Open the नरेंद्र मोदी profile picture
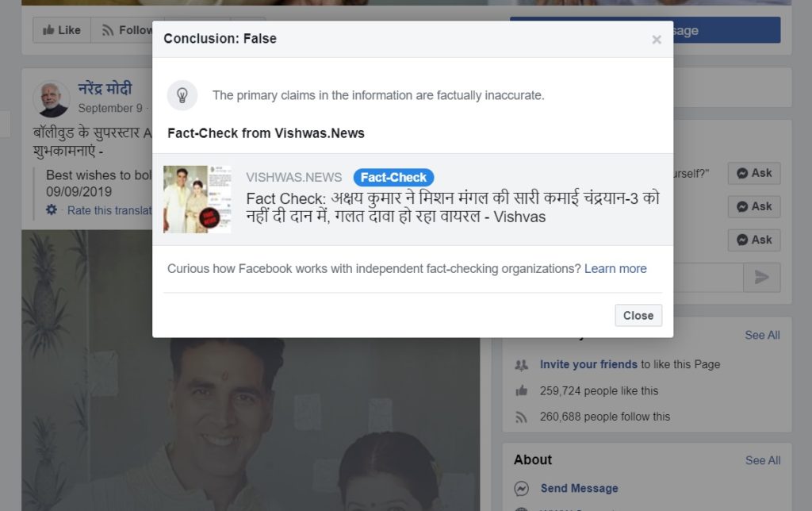 [x=51, y=98]
